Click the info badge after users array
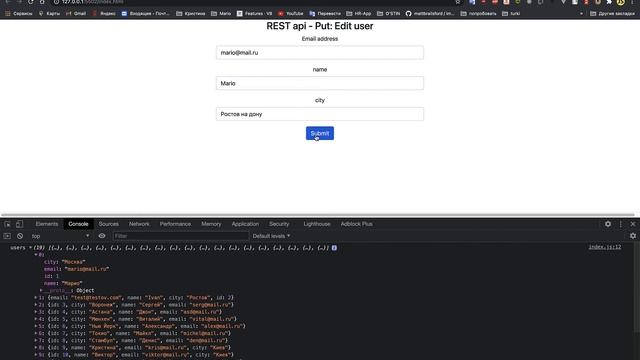The width and height of the screenshot is (640, 360). tap(334, 248)
